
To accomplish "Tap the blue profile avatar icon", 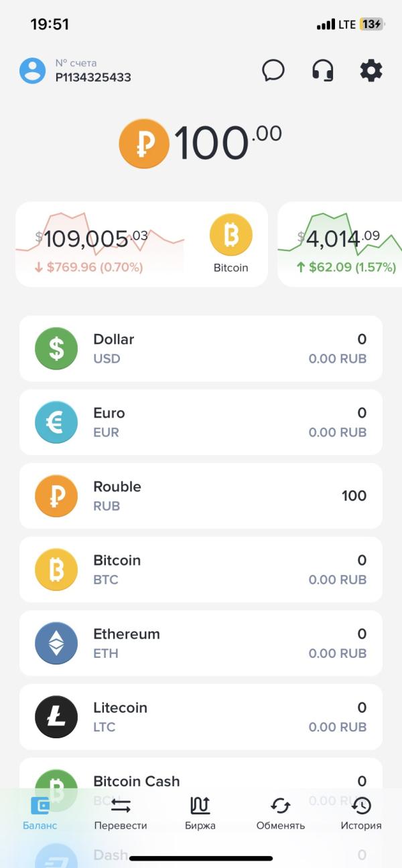I will 32,70.
